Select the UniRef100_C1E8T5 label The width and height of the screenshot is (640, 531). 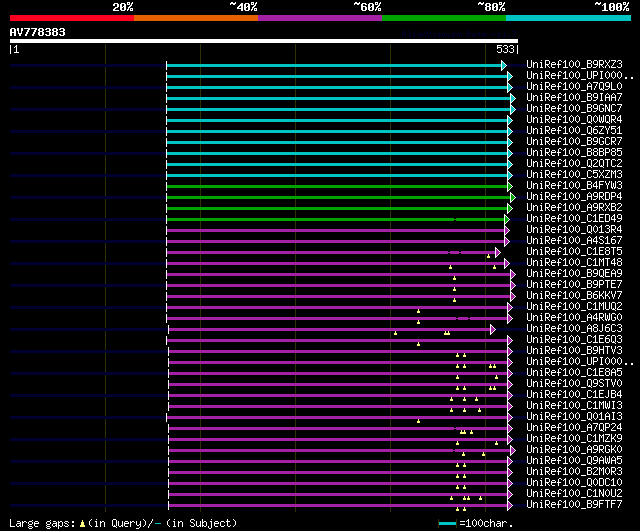(x=574, y=252)
